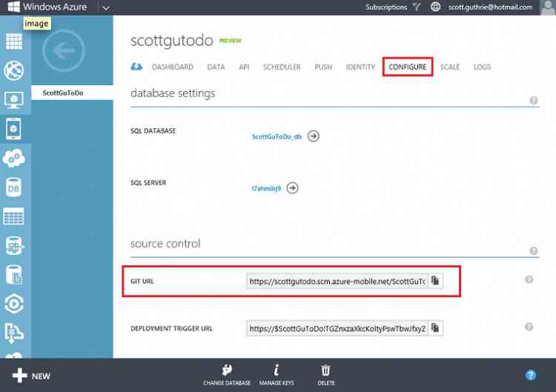Screen dimensions: 556x392
Task: Open the blue help button at bottom
Action: point(531,375)
